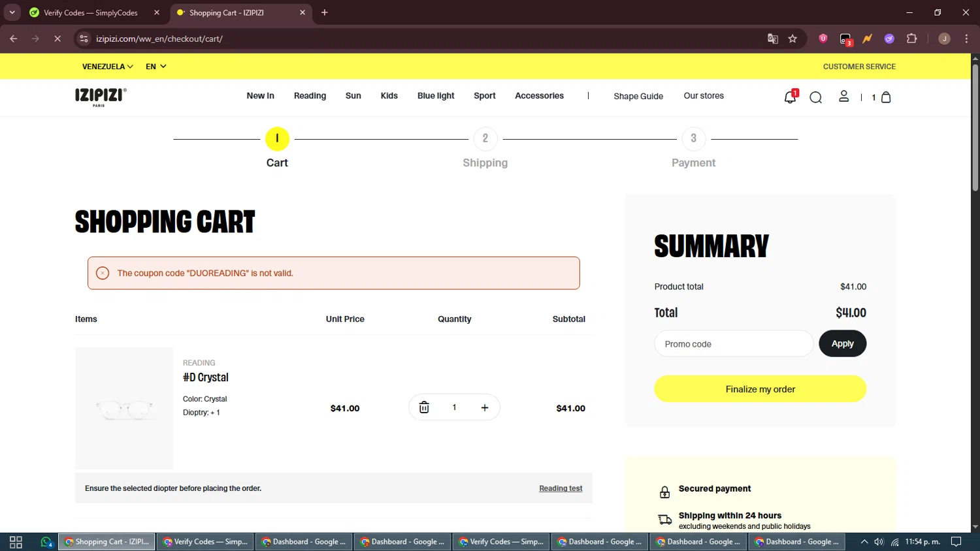Click the IZIPIZI Paris logo
The image size is (980, 551).
coord(101,97)
